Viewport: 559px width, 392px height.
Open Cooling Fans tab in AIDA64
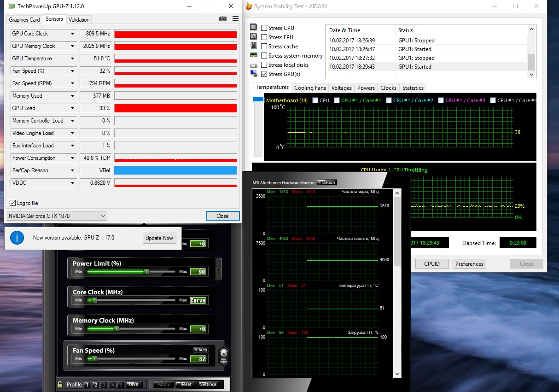pyautogui.click(x=310, y=88)
